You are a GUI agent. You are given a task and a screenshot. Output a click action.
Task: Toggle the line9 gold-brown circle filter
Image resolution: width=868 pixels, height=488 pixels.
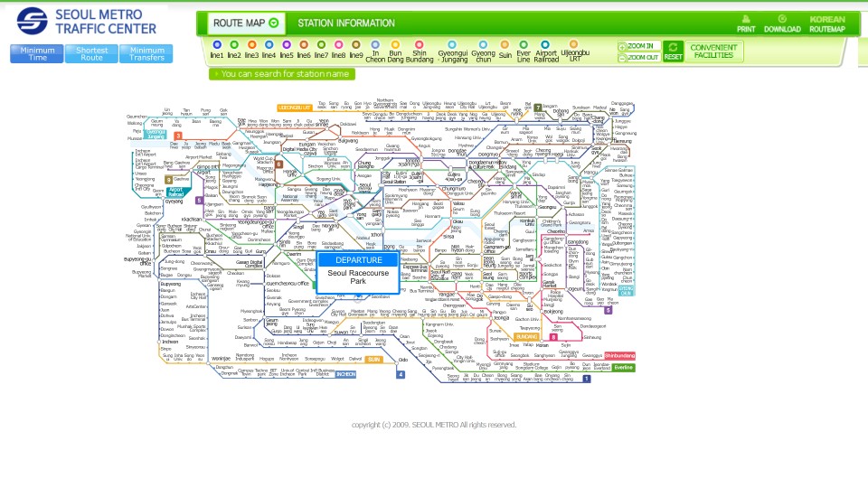pyautogui.click(x=356, y=45)
